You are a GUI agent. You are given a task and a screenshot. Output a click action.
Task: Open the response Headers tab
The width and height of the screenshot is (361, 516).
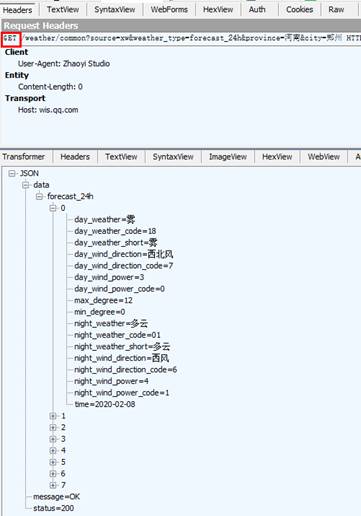[x=75, y=157]
